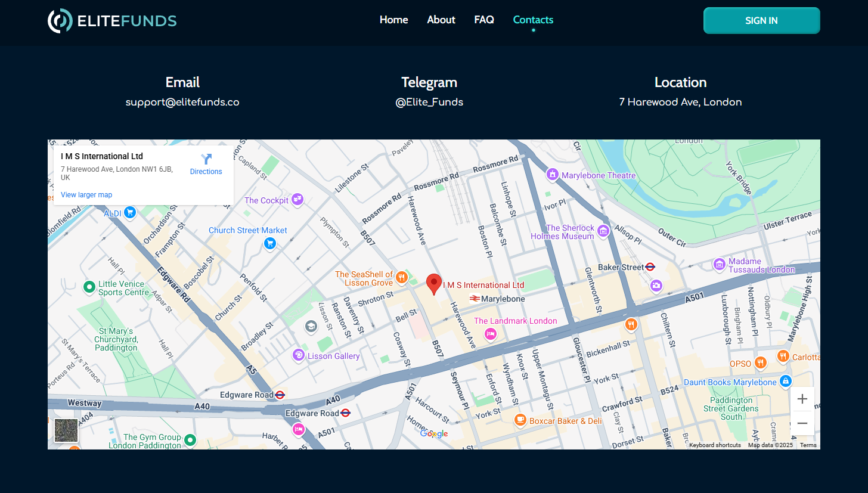Select the Lisson Gallery marker icon

click(x=299, y=355)
